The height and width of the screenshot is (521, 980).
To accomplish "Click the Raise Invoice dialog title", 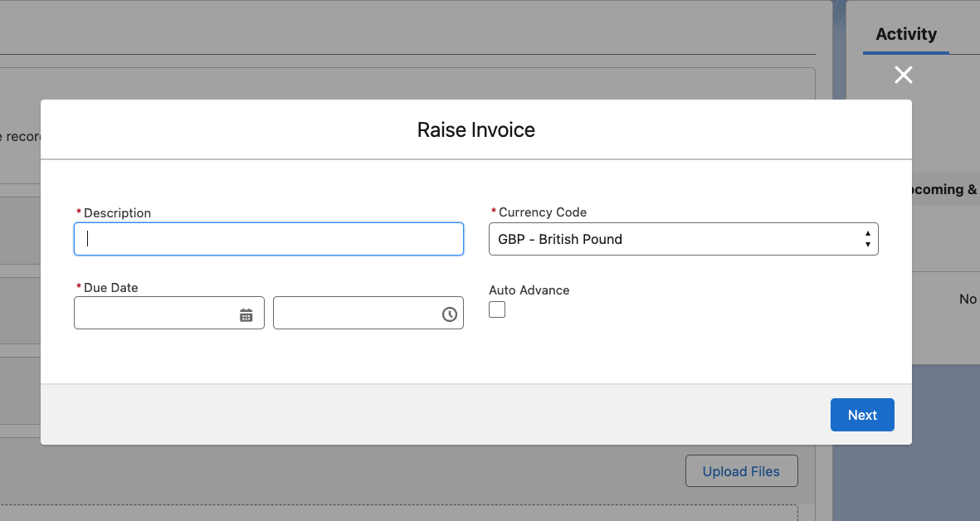I will (475, 130).
